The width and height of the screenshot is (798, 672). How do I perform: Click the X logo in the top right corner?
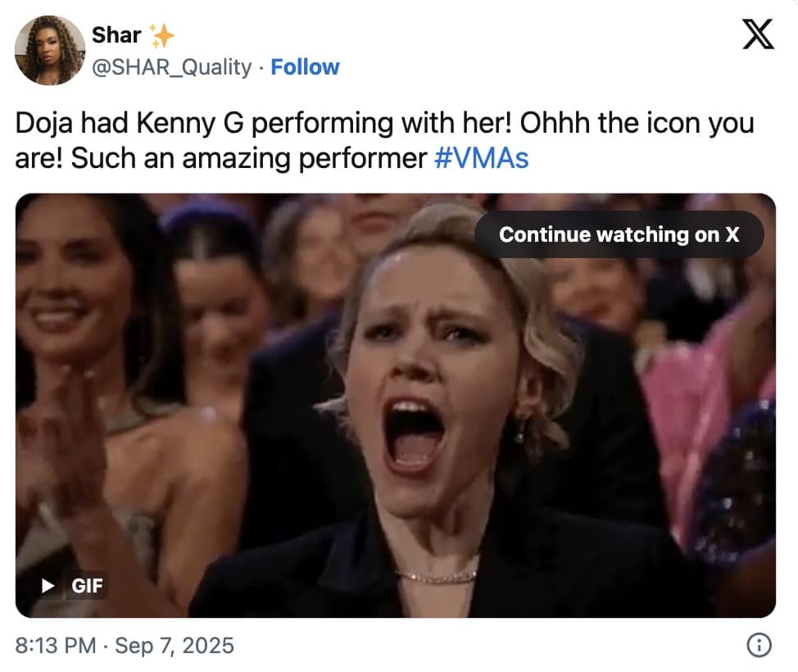758,34
